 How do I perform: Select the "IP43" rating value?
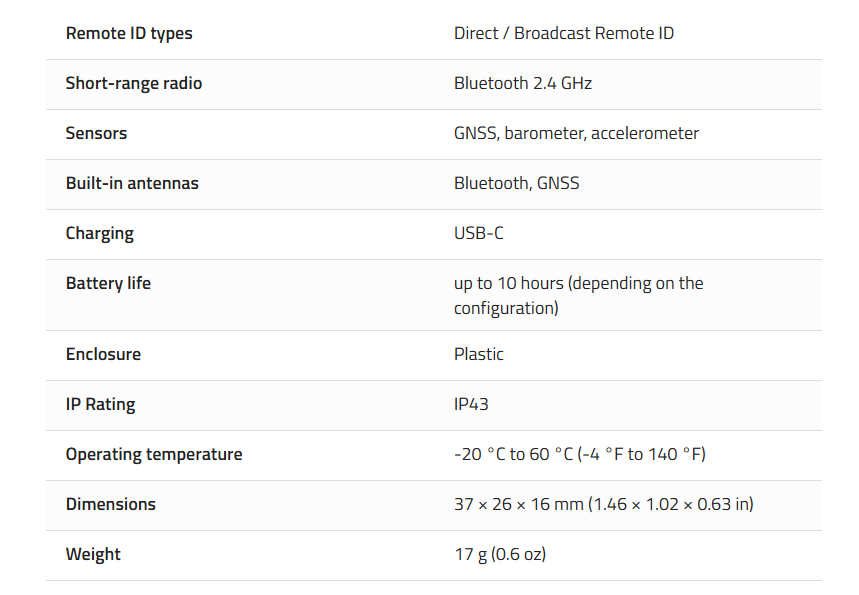[x=471, y=405]
